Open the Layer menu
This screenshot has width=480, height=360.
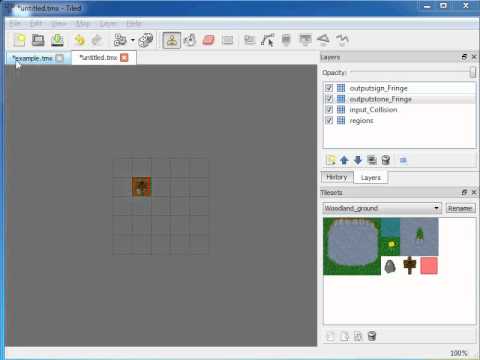(x=108, y=24)
